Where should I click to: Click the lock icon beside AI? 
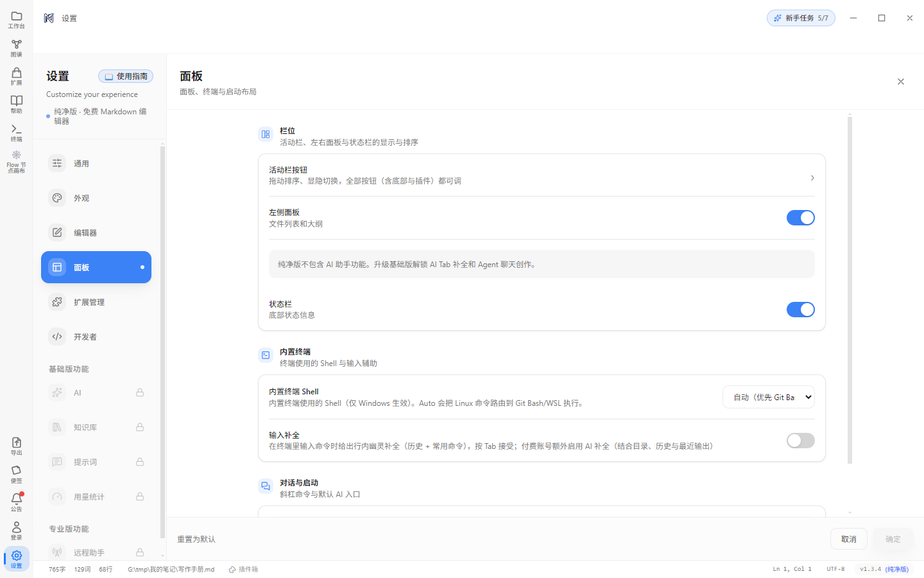click(140, 392)
